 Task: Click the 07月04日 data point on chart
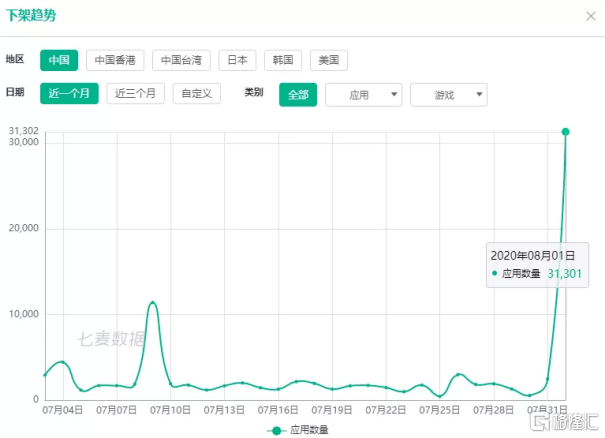click(63, 362)
